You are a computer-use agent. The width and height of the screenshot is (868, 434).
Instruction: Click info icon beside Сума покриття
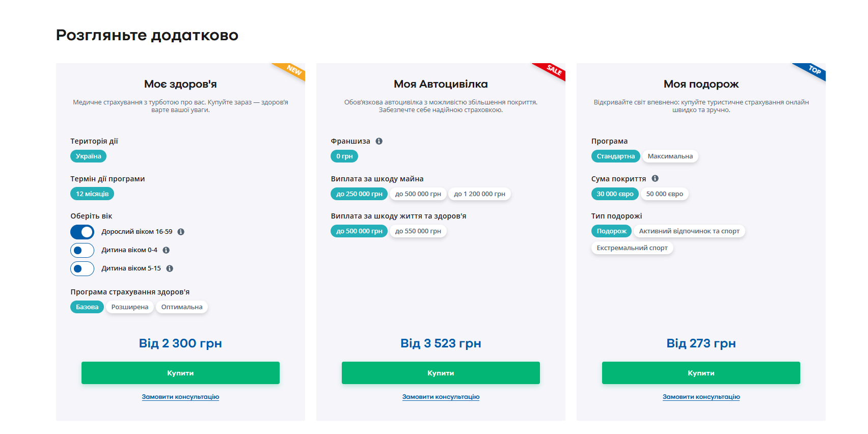(x=655, y=178)
